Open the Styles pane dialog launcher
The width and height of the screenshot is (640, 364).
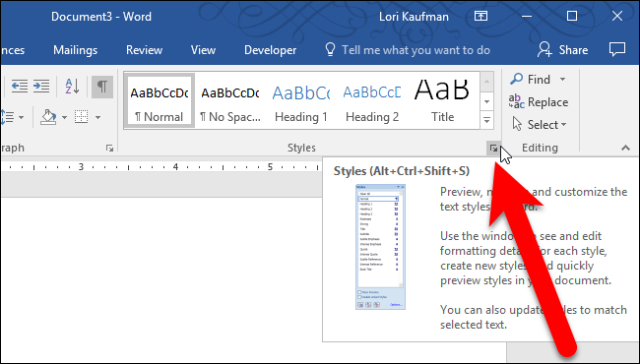[x=494, y=149]
